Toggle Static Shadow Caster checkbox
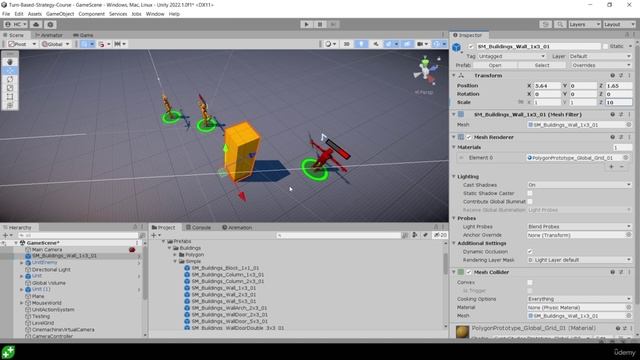This screenshot has width=640, height=360. point(530,193)
